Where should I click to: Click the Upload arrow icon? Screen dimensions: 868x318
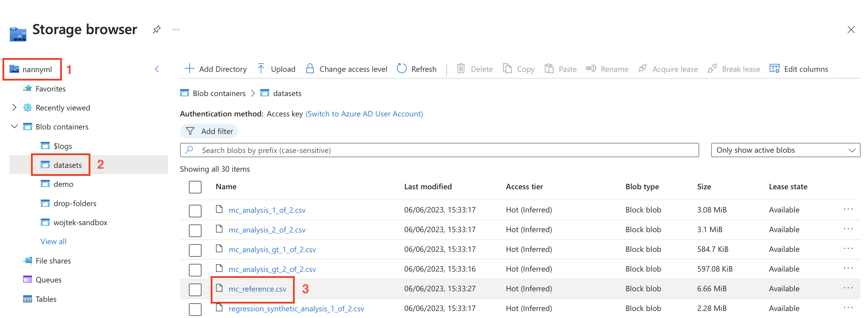pos(261,69)
